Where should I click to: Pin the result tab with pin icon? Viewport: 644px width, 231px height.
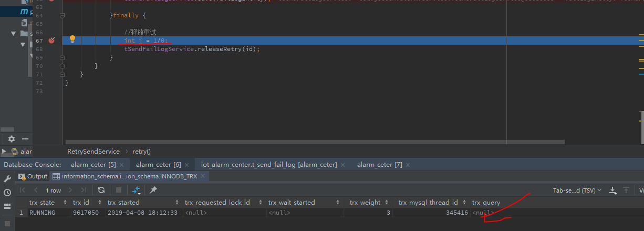(153, 190)
